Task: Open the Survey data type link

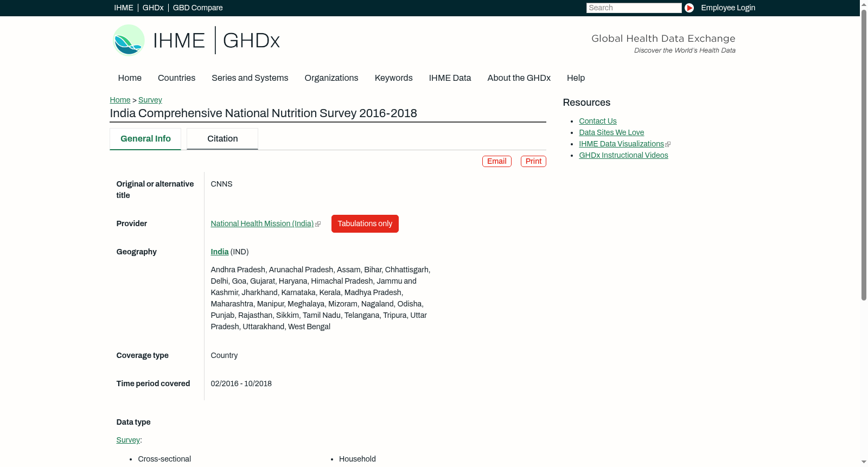Action: coord(128,440)
